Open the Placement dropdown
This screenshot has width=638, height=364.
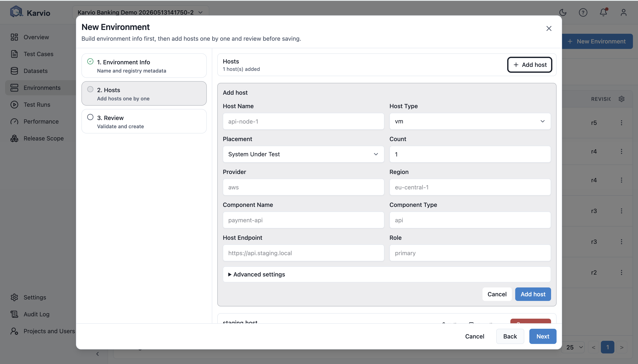(303, 154)
